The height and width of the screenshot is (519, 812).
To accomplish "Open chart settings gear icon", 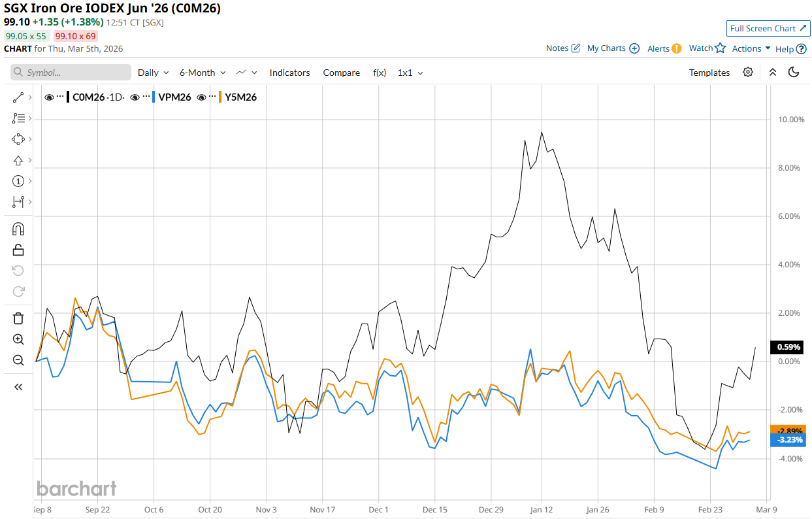I will (748, 73).
